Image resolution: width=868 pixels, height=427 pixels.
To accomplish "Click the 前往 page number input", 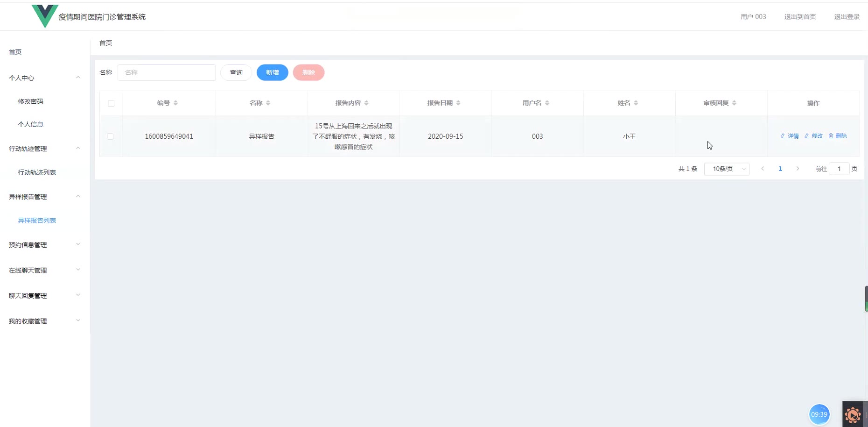I will pos(839,169).
